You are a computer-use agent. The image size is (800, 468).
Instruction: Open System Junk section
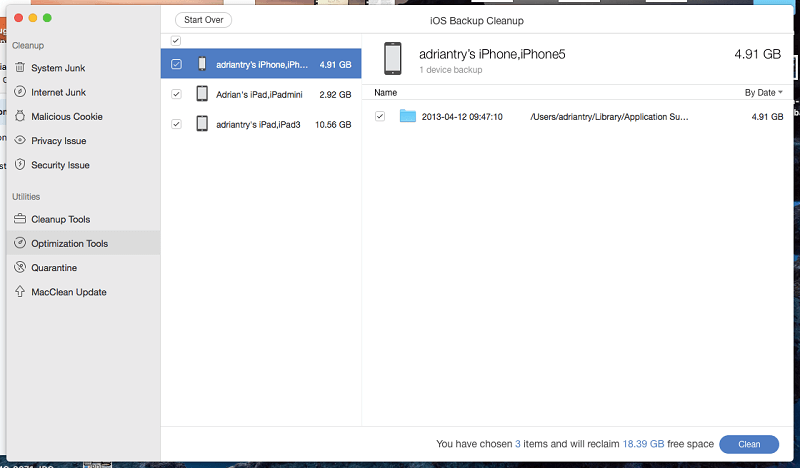[x=83, y=68]
